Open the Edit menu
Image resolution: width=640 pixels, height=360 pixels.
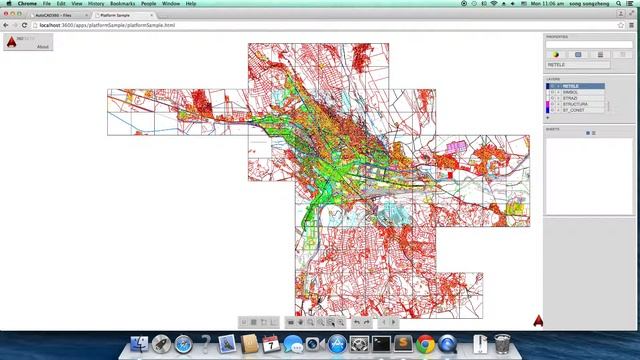61,3
